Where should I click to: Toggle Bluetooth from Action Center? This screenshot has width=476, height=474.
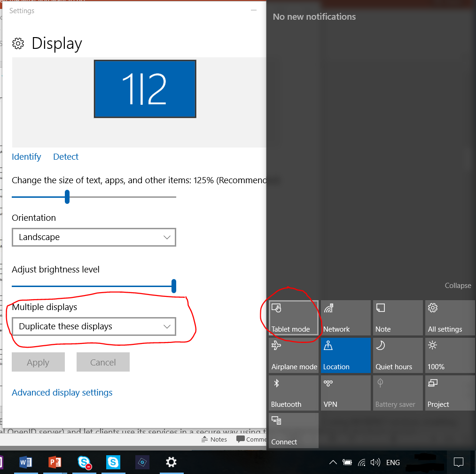(293, 393)
